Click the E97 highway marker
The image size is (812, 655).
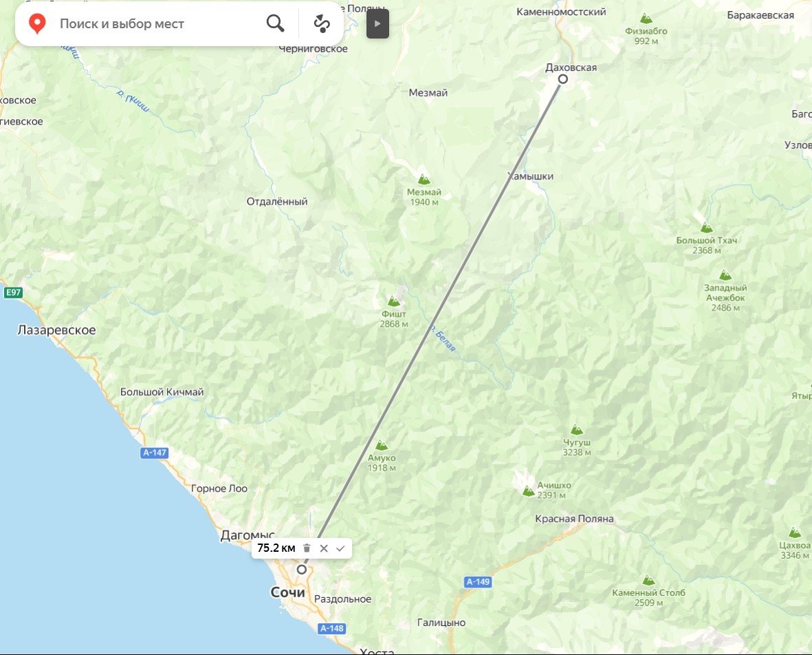point(13,292)
